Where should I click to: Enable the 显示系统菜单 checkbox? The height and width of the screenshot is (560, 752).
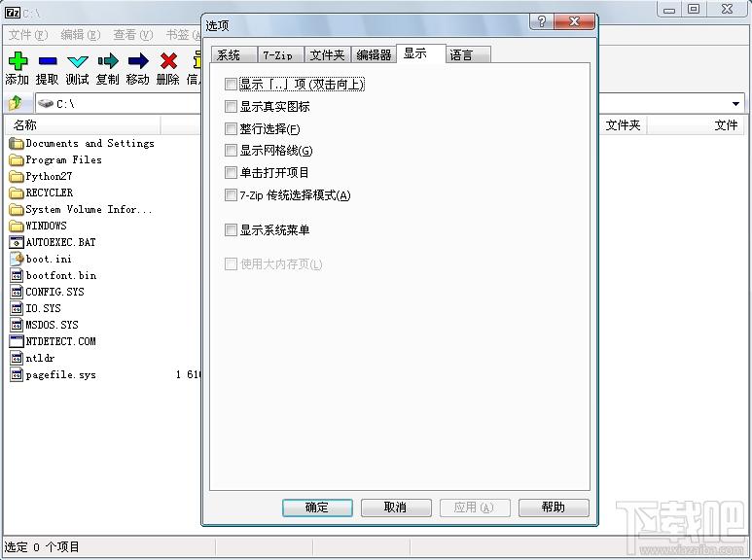coord(231,230)
